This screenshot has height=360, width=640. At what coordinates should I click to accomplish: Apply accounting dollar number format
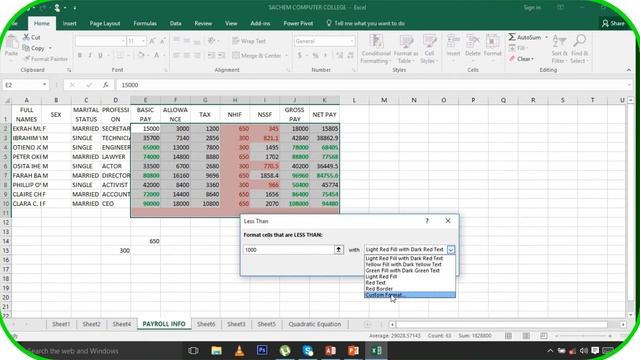click(x=300, y=55)
